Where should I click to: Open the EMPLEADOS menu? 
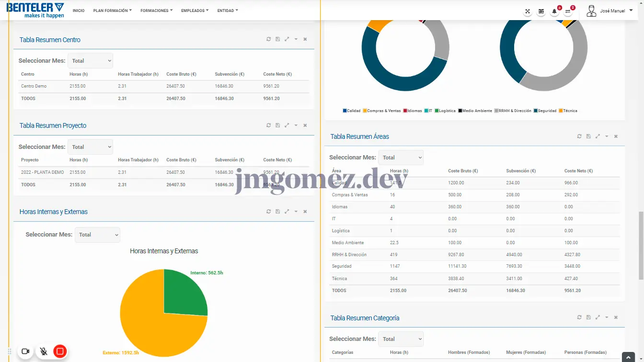[195, 11]
